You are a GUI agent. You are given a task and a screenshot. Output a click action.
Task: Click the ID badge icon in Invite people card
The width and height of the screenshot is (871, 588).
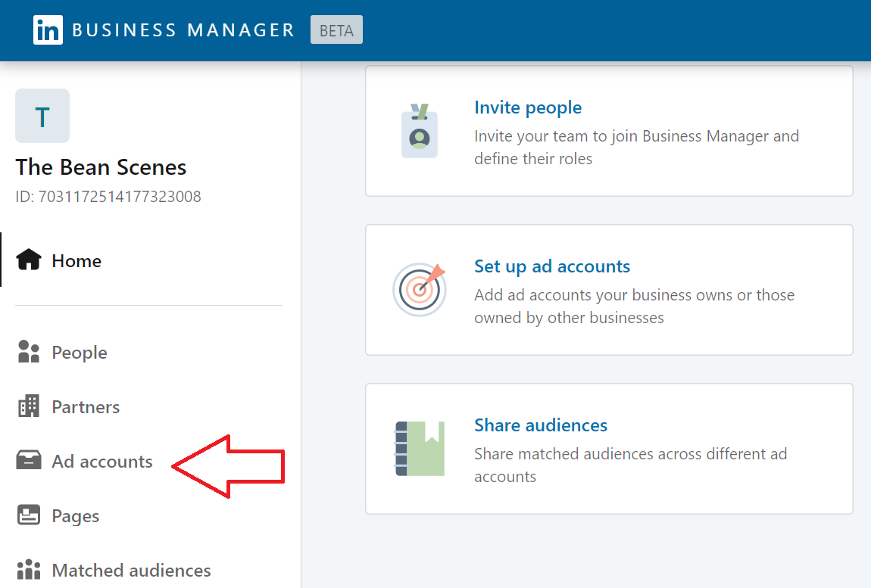420,131
